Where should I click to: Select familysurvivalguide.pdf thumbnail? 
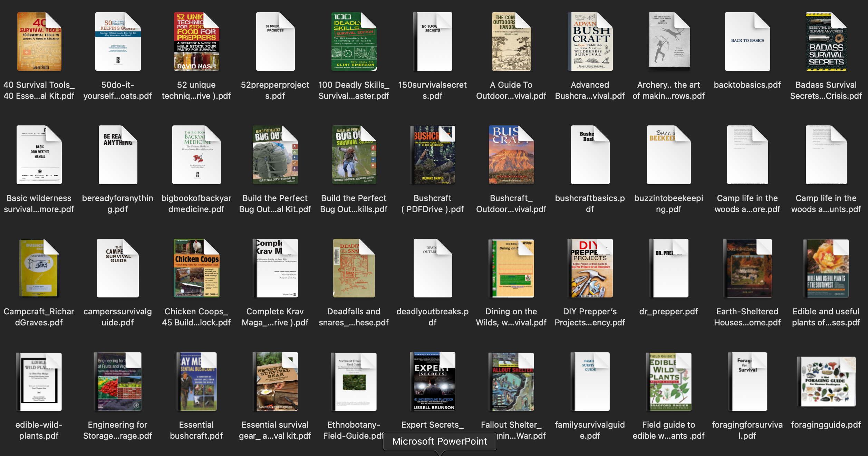pyautogui.click(x=590, y=381)
